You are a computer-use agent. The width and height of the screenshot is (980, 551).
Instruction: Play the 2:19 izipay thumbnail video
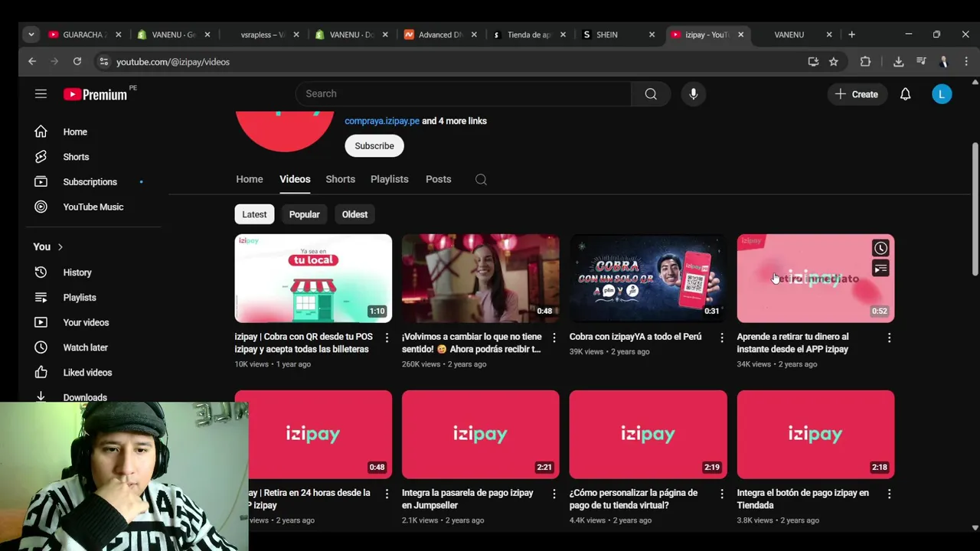(x=648, y=435)
